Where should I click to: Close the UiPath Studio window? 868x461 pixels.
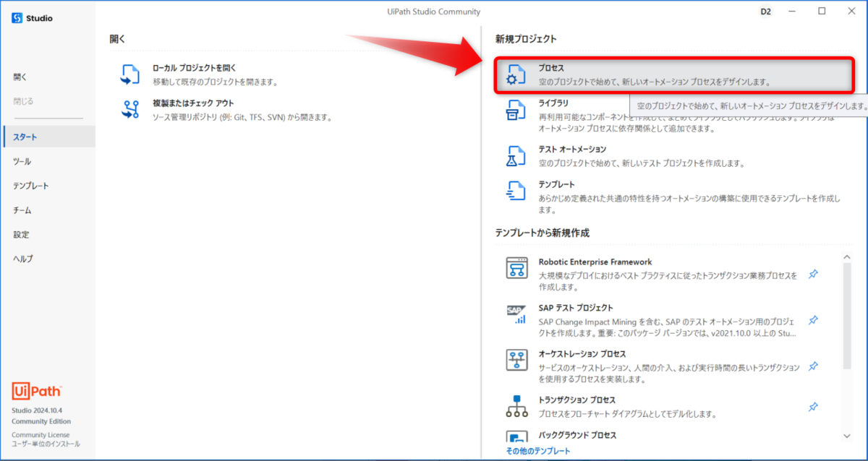point(850,11)
